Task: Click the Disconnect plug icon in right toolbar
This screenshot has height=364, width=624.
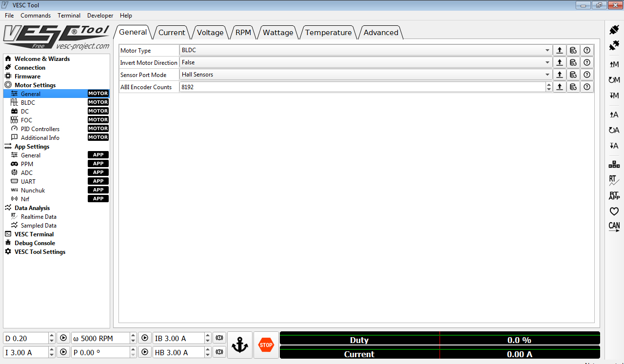Action: point(614,46)
